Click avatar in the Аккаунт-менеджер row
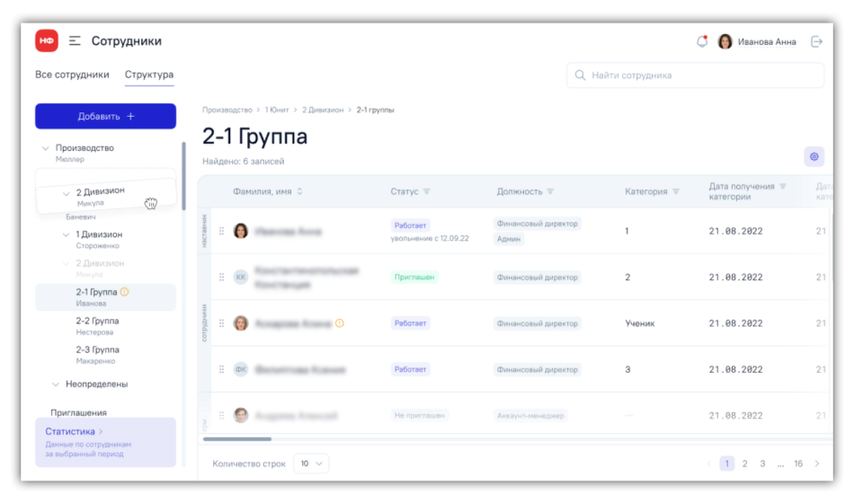 (241, 415)
